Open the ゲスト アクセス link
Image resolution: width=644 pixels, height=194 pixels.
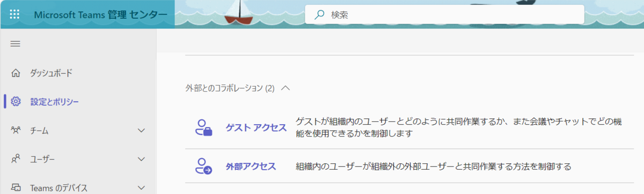[256, 128]
